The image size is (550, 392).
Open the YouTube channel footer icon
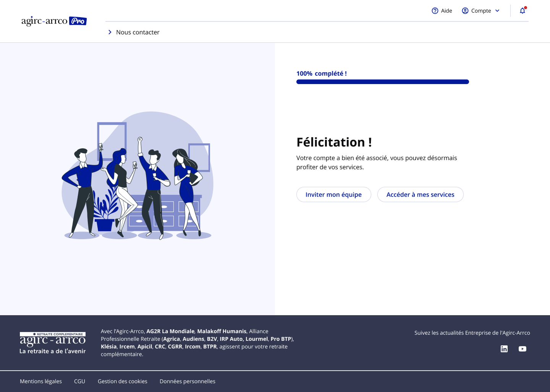(x=522, y=349)
